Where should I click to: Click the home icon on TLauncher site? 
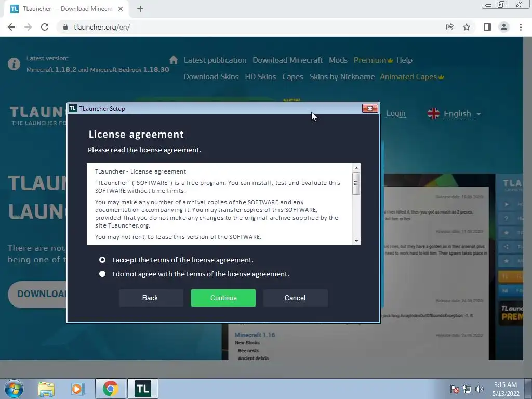point(174,60)
